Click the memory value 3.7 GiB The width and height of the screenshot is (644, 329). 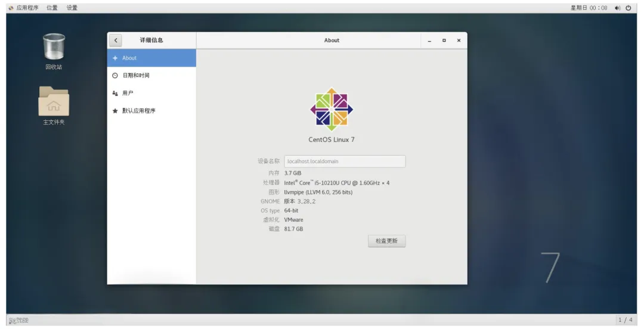[292, 173]
